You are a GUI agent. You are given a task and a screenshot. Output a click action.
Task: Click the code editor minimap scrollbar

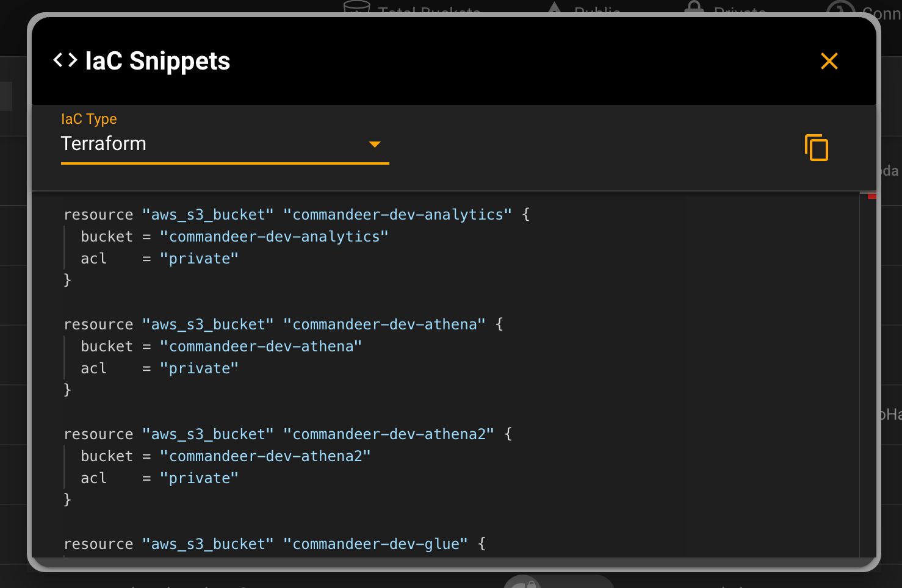click(868, 375)
